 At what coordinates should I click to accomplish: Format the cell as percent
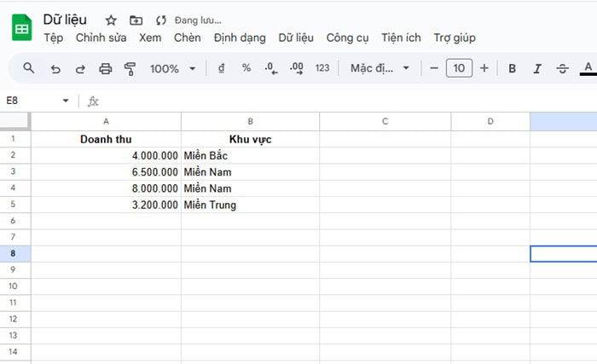246,68
